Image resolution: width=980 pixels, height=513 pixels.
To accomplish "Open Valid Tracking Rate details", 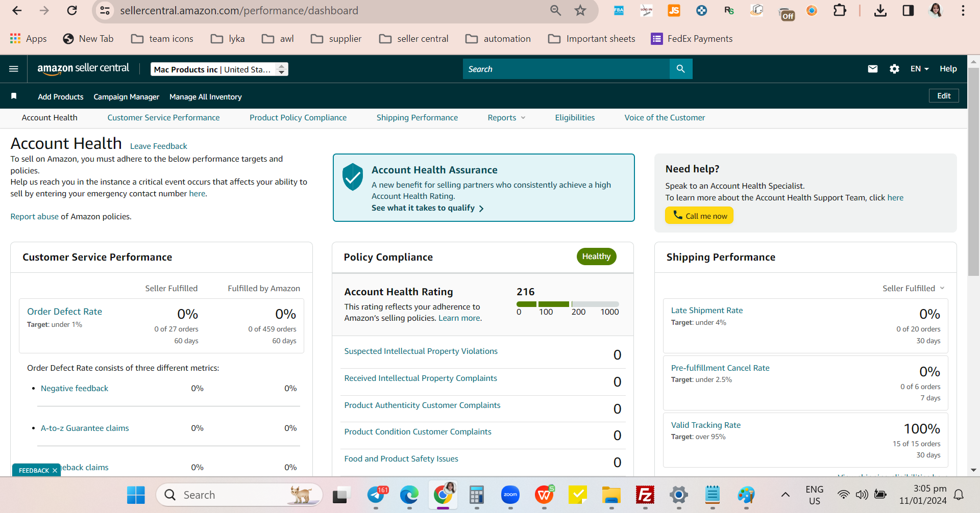I will [x=705, y=425].
